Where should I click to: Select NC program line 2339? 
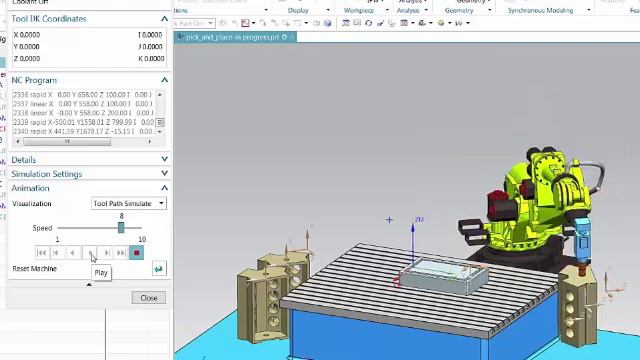pyautogui.click(x=83, y=122)
